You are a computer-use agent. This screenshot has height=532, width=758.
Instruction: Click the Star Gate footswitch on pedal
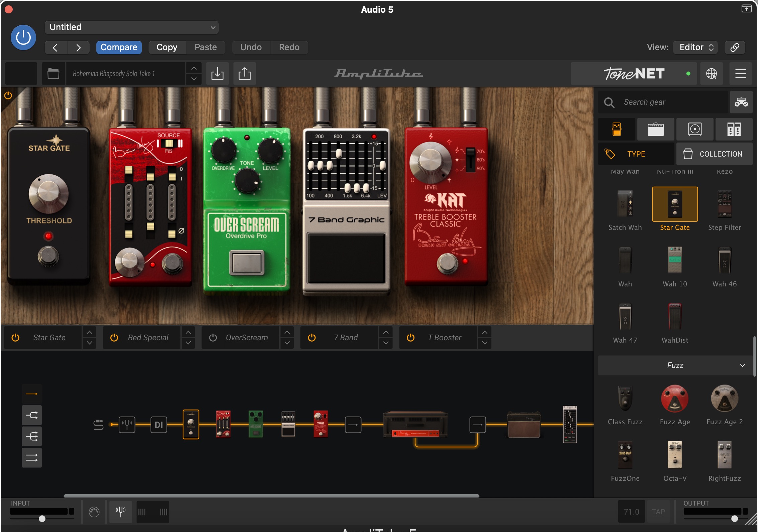point(48,256)
